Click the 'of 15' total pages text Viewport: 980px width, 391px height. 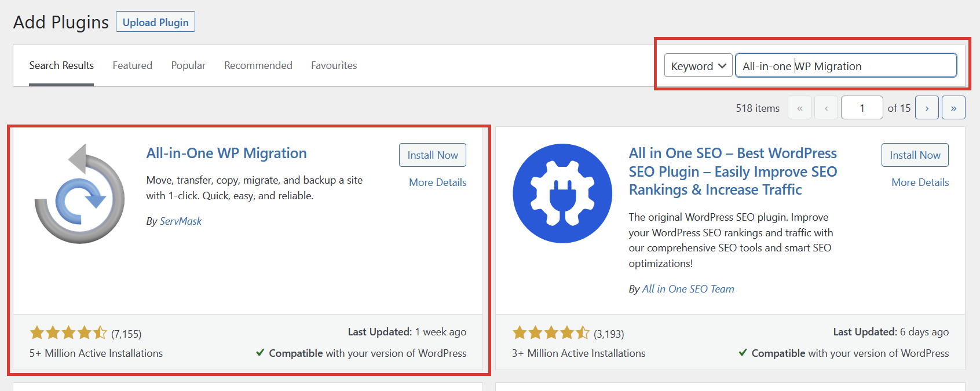pyautogui.click(x=899, y=108)
